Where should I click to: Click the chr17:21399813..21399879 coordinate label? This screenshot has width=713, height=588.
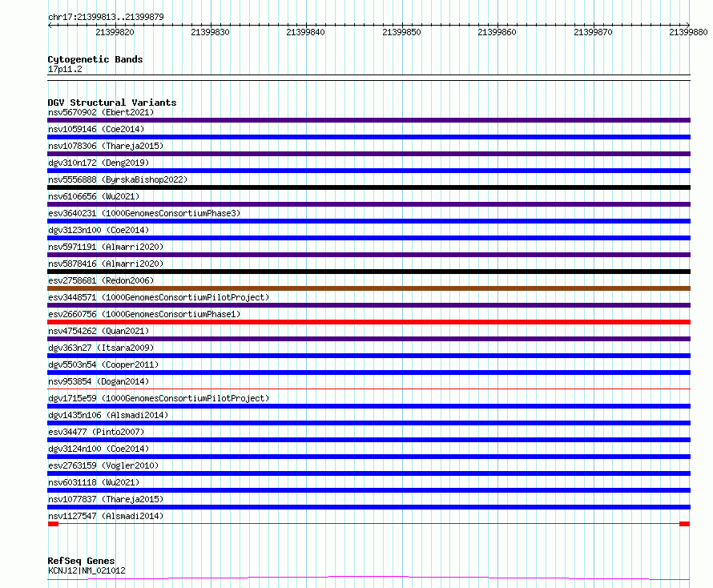(106, 17)
